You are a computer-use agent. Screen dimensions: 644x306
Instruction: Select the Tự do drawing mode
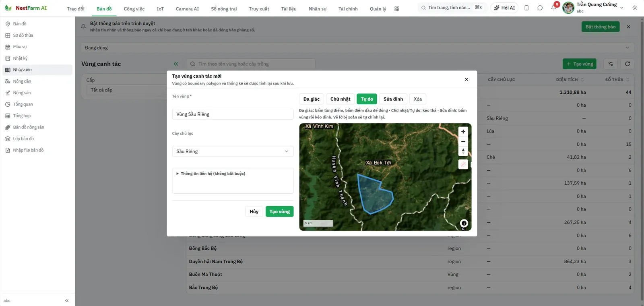pos(367,99)
